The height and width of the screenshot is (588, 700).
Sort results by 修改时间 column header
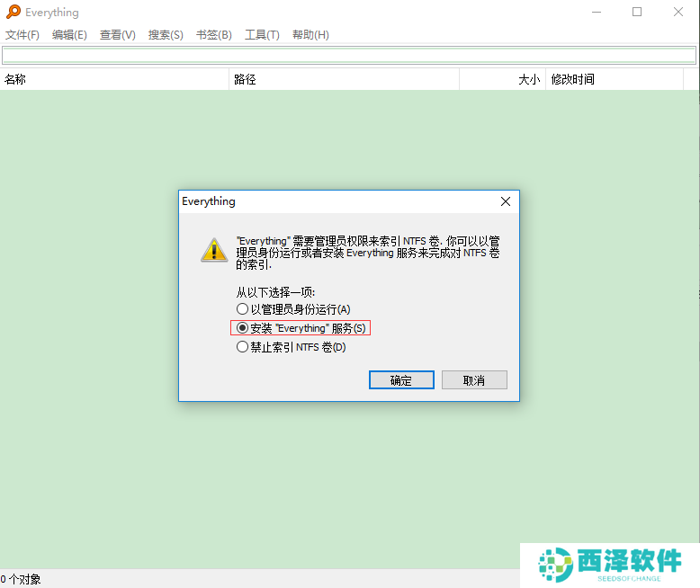615,79
